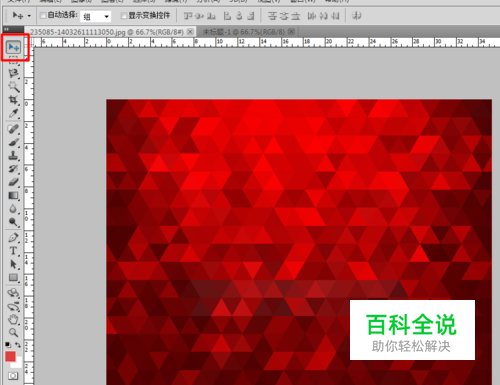Viewport: 500px width, 385px height.
Task: Select the Zoom tool in toolbox
Action: [x=13, y=332]
